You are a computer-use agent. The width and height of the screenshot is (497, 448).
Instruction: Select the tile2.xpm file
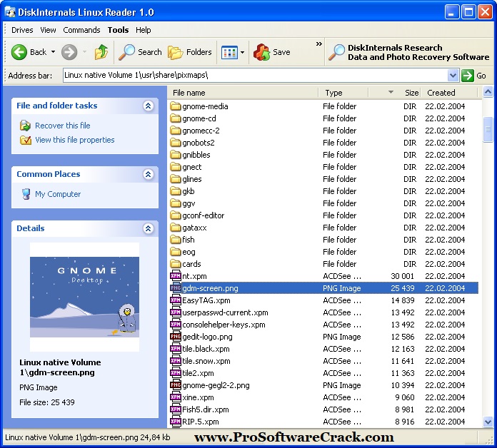323,373
